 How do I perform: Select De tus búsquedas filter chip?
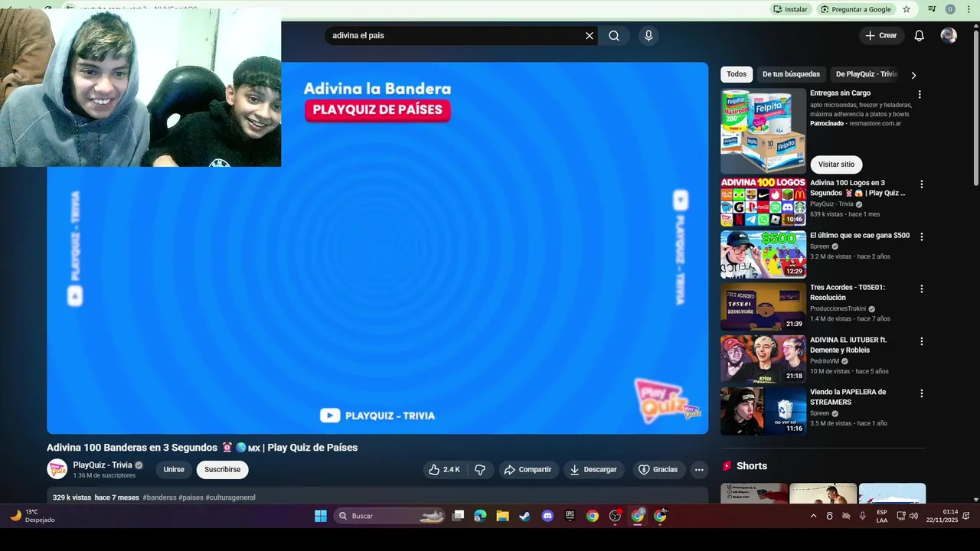tap(791, 74)
